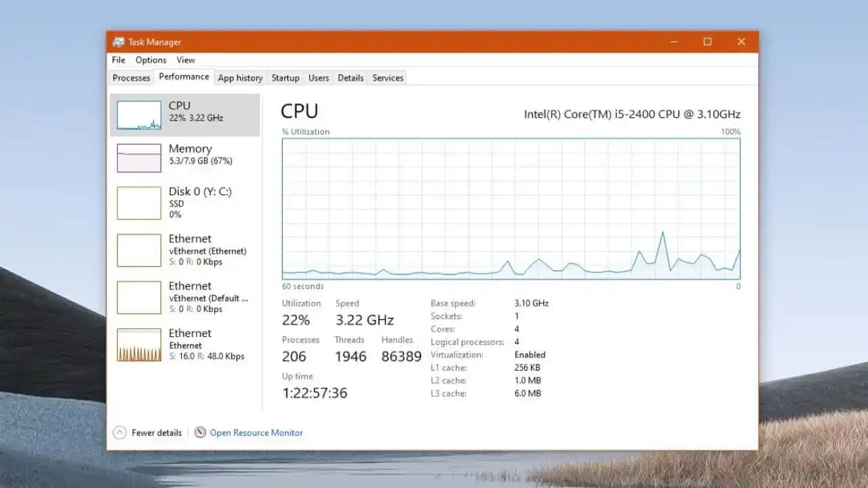
Task: Show the Services tab
Action: pos(388,78)
